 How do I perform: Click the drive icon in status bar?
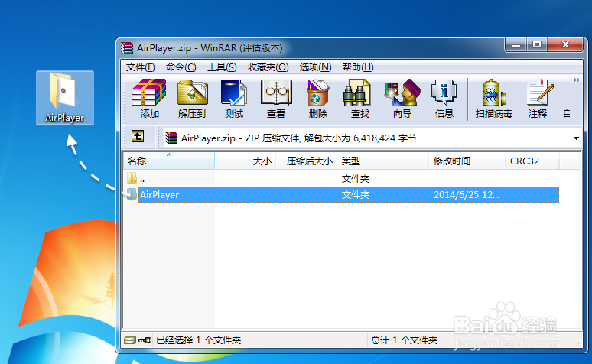click(x=129, y=340)
